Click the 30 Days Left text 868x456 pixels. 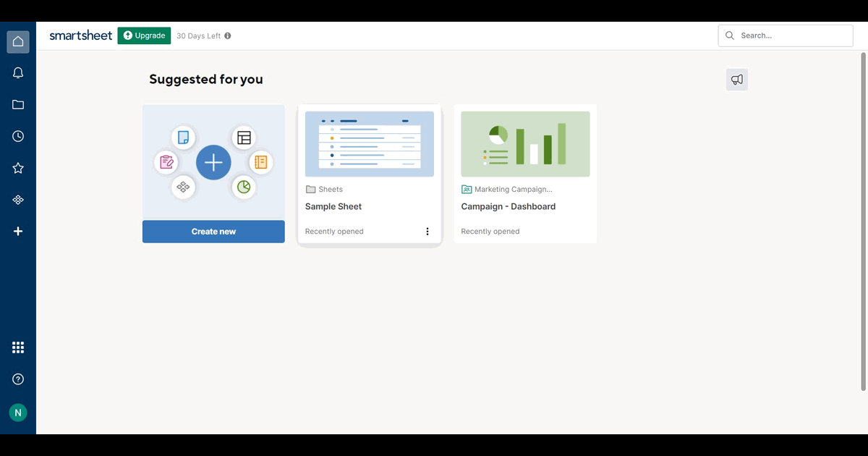click(198, 35)
